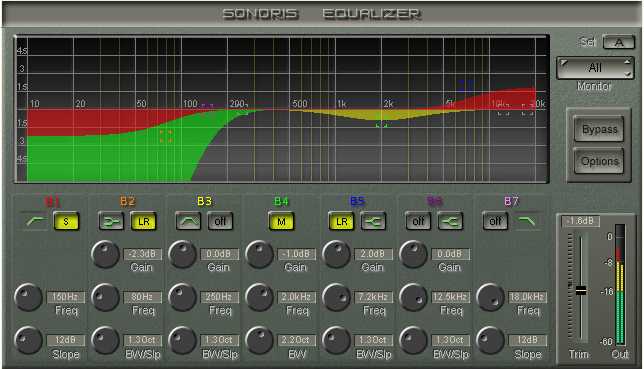Screen dimensions: 644x369
Task: Click the B5 Freq knob
Action: pos(336,297)
